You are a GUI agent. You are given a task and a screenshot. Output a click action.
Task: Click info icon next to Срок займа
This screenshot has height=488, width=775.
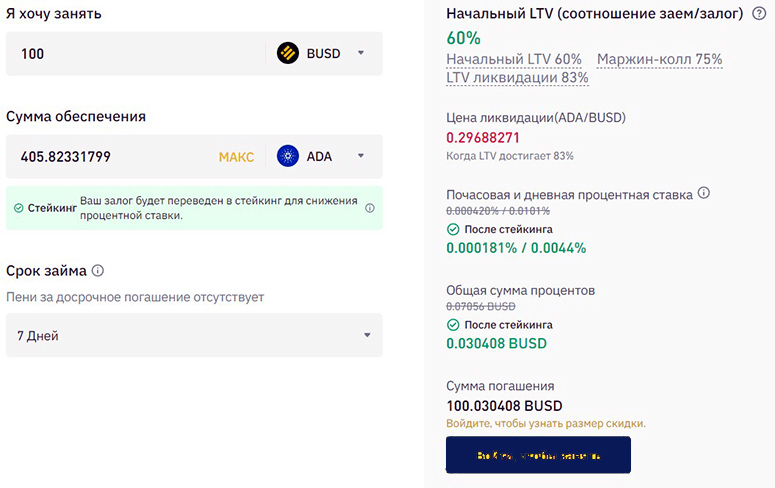click(x=98, y=271)
